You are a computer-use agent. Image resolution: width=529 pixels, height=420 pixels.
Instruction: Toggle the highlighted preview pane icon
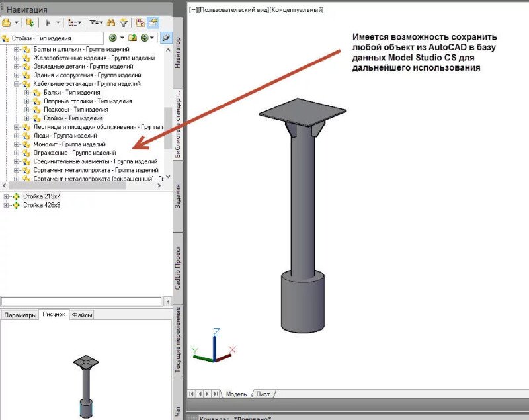click(x=154, y=22)
